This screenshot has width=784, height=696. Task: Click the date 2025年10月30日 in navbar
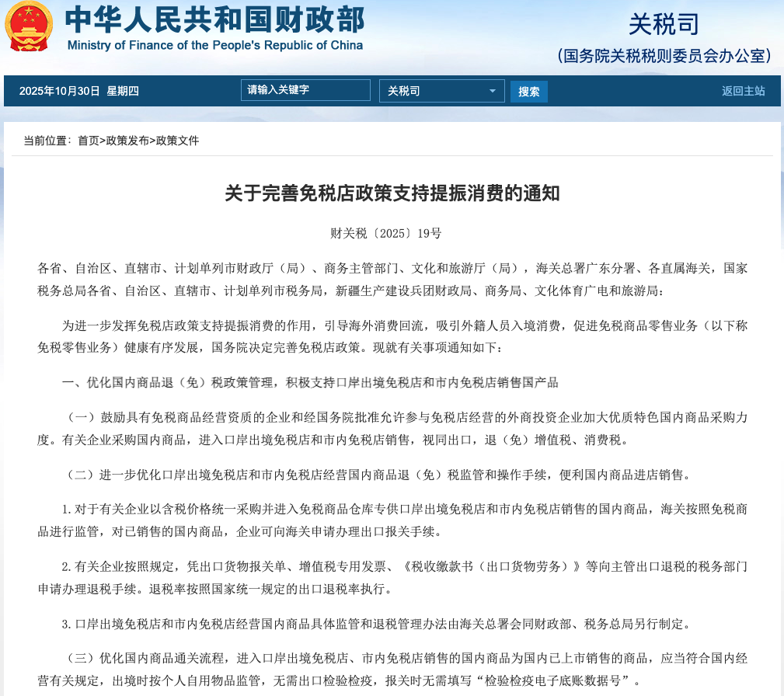60,91
